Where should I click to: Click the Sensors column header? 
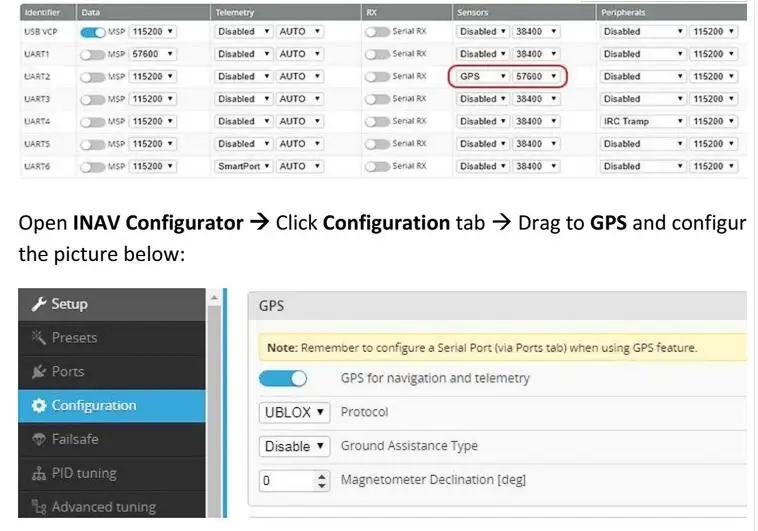(x=524, y=13)
